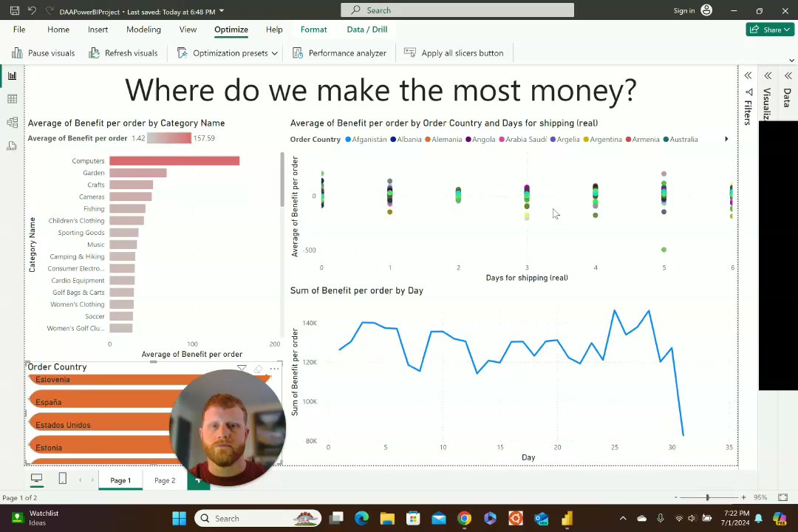Toggle Pause visuals in the ribbon
798x532 pixels.
tap(44, 53)
